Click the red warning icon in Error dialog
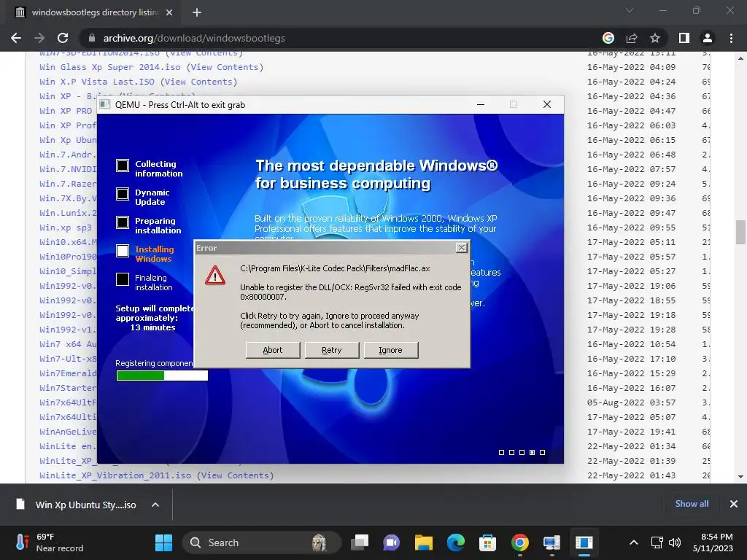 coord(215,275)
